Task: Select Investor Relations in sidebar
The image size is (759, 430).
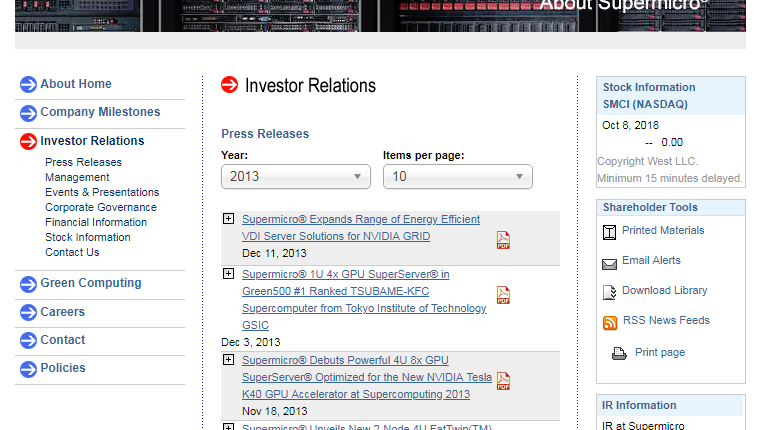Action: point(92,141)
